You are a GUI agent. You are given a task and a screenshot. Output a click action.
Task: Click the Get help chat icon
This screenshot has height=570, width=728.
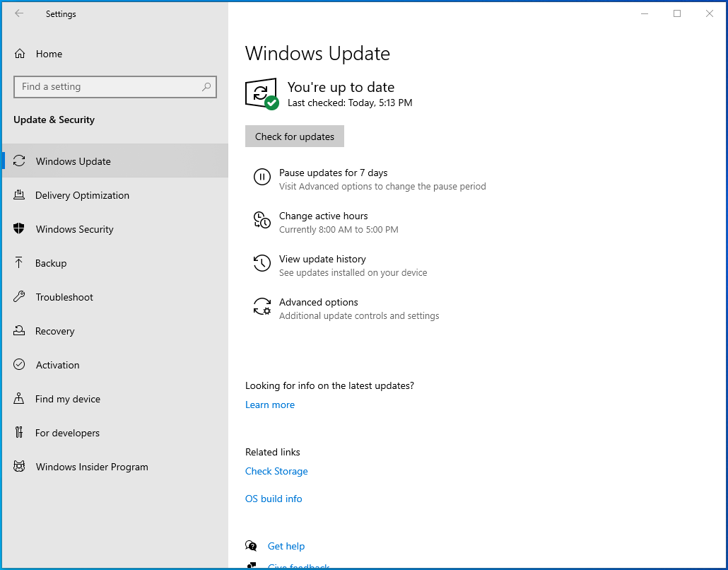251,546
